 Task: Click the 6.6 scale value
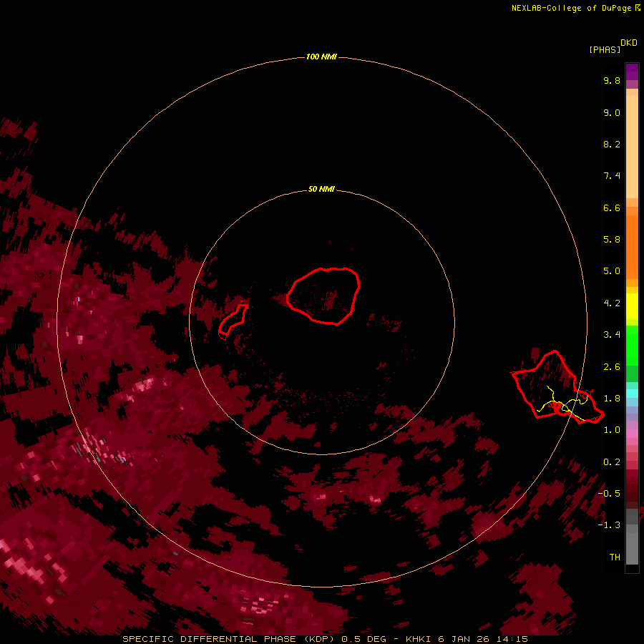[x=612, y=208]
